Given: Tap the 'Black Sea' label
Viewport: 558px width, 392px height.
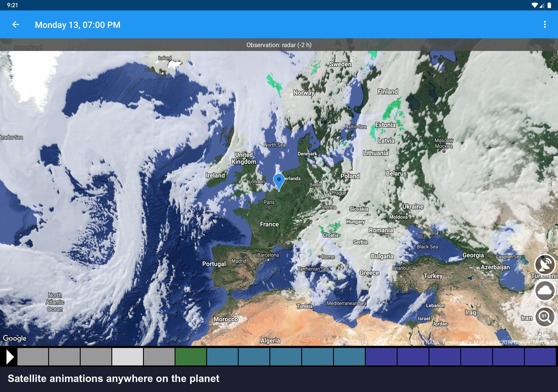Looking at the screenshot, I should (x=427, y=247).
